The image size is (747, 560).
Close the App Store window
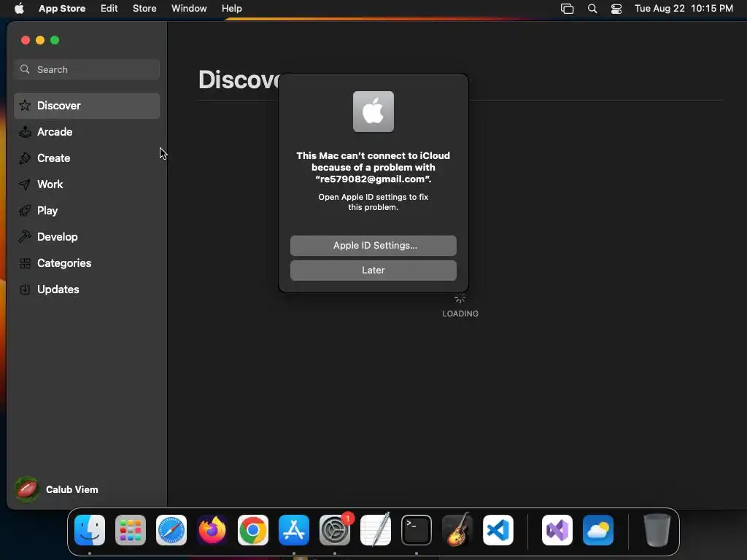point(26,40)
